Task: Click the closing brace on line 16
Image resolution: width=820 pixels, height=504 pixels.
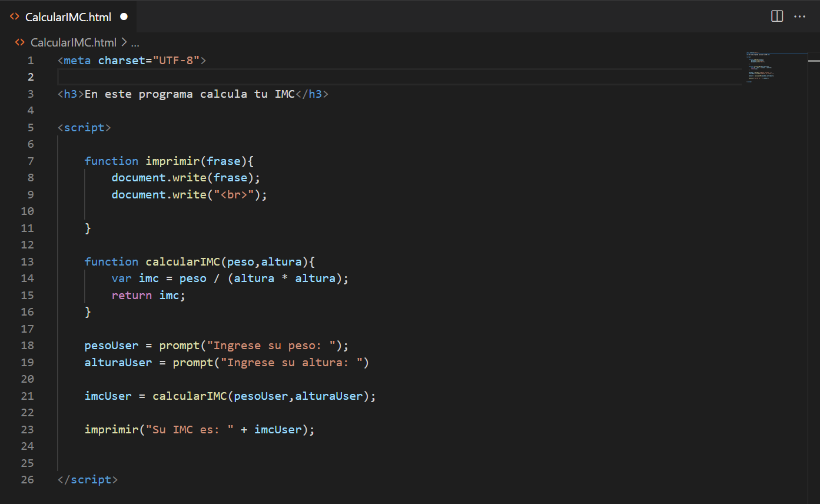Action: 88,311
